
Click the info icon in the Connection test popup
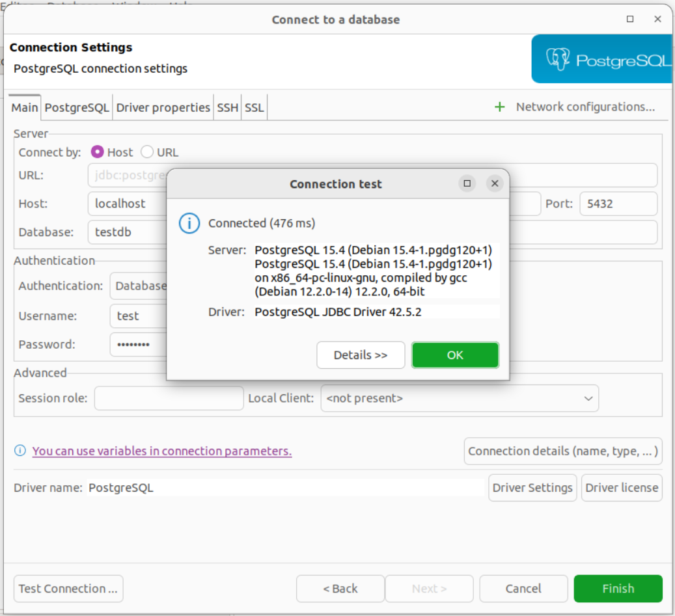[x=189, y=222]
